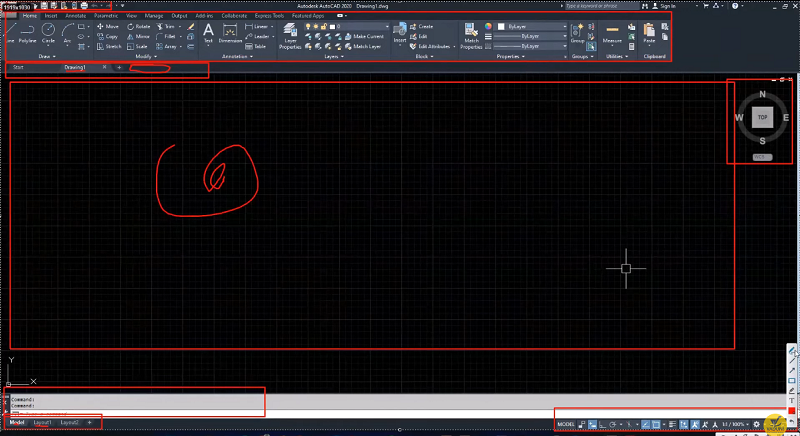Select the Measure utility
800x436 pixels.
click(x=612, y=34)
